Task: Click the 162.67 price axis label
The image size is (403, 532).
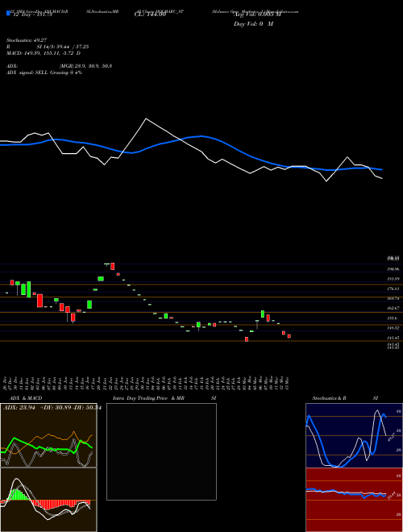Action: click(x=393, y=308)
